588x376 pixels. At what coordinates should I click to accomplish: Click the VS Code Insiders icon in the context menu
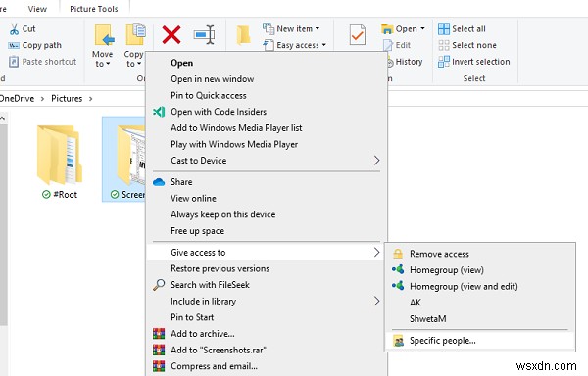tap(159, 112)
